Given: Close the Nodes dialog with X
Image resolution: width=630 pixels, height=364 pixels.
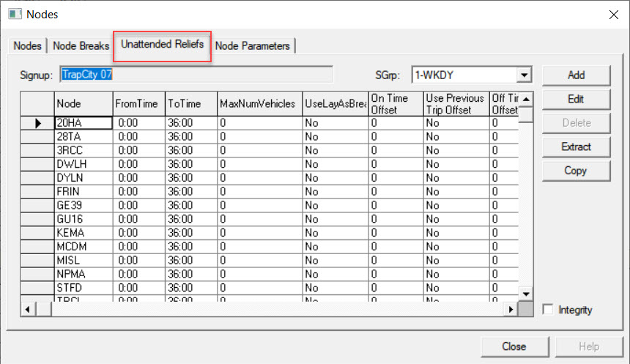Looking at the screenshot, I should [x=612, y=14].
